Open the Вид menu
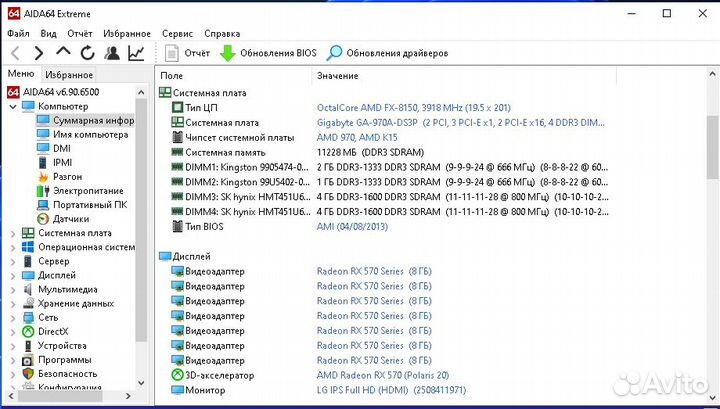The height and width of the screenshot is (409, 720). (x=48, y=34)
